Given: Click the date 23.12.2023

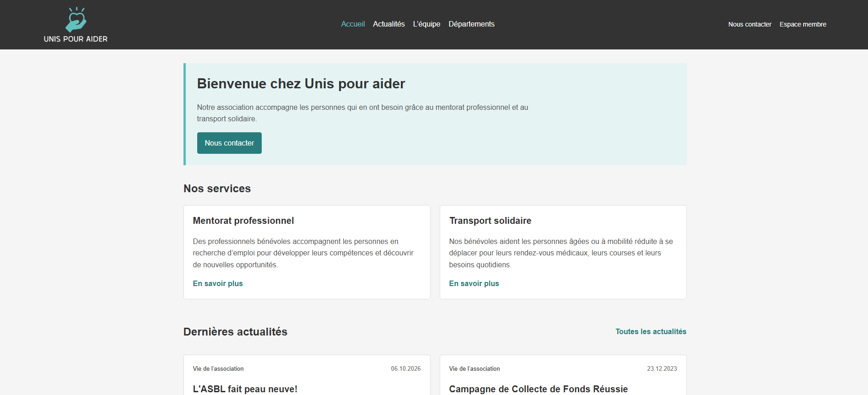Looking at the screenshot, I should [x=662, y=368].
